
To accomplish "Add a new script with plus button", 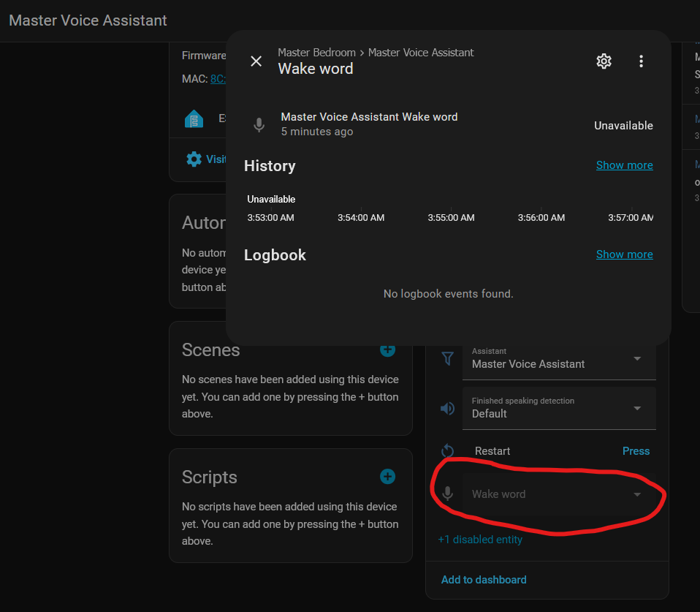I will click(x=388, y=477).
